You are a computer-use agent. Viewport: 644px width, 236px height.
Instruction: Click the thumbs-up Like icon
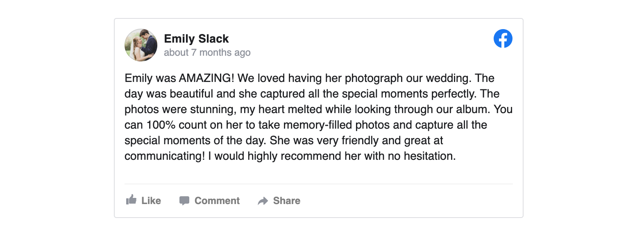[x=131, y=200]
